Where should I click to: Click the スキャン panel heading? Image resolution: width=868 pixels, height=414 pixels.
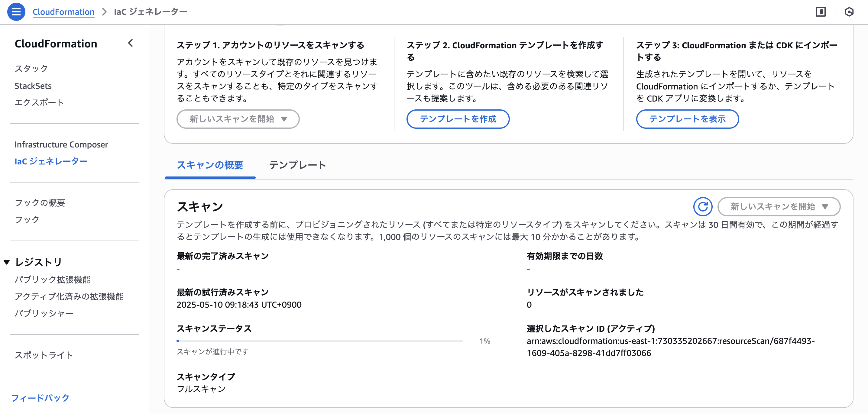(200, 206)
